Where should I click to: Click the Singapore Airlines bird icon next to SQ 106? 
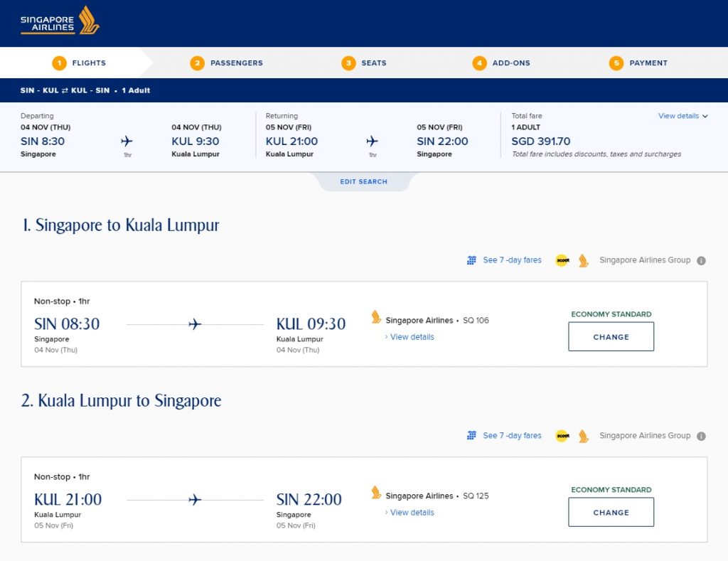(376, 317)
